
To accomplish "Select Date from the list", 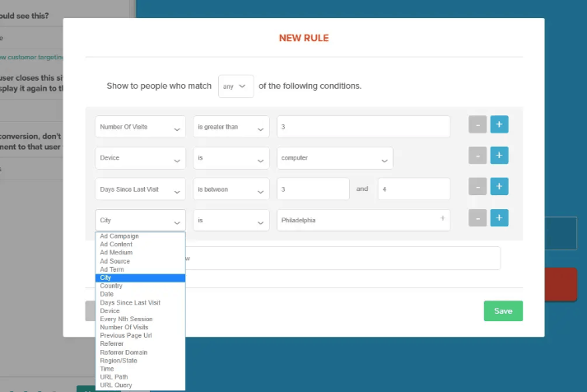I will click(140, 294).
